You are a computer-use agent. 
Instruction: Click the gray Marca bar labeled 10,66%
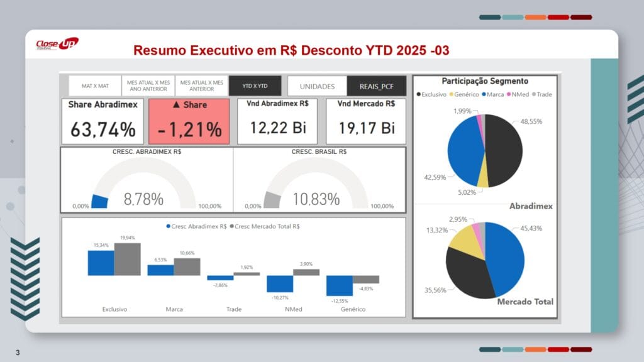[x=187, y=266]
